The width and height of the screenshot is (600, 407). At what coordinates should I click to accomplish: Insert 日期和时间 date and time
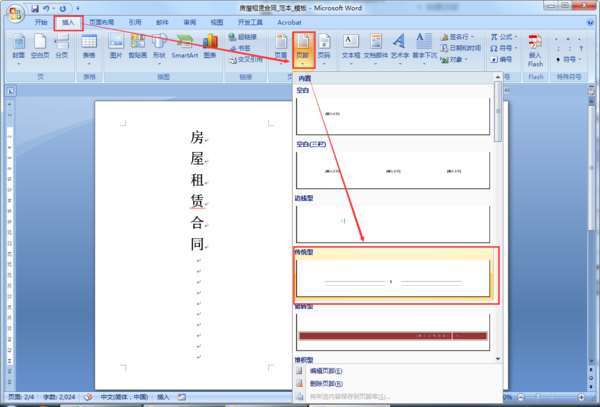coord(460,48)
